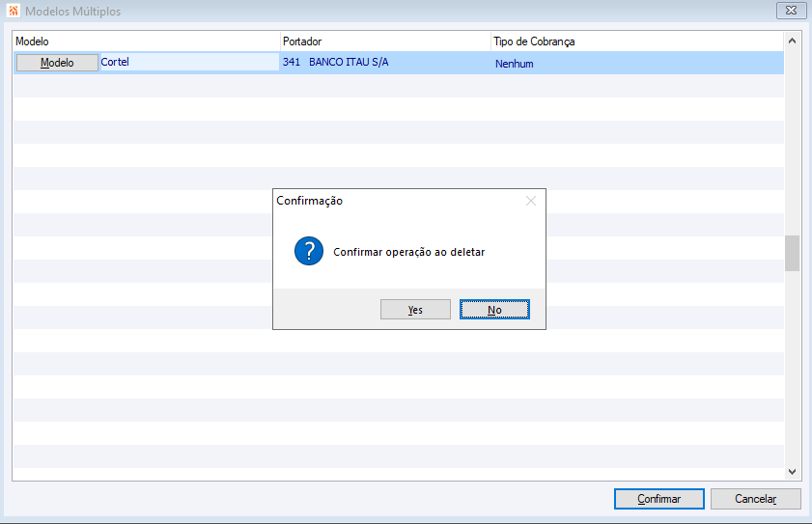Select the Nenhum cobrança type cell
812x524 pixels.
(637, 63)
